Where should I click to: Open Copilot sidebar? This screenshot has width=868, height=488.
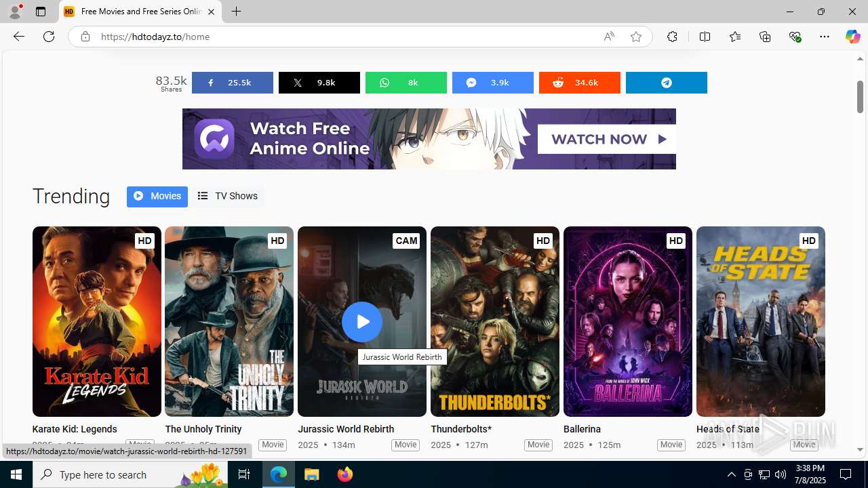pos(852,37)
